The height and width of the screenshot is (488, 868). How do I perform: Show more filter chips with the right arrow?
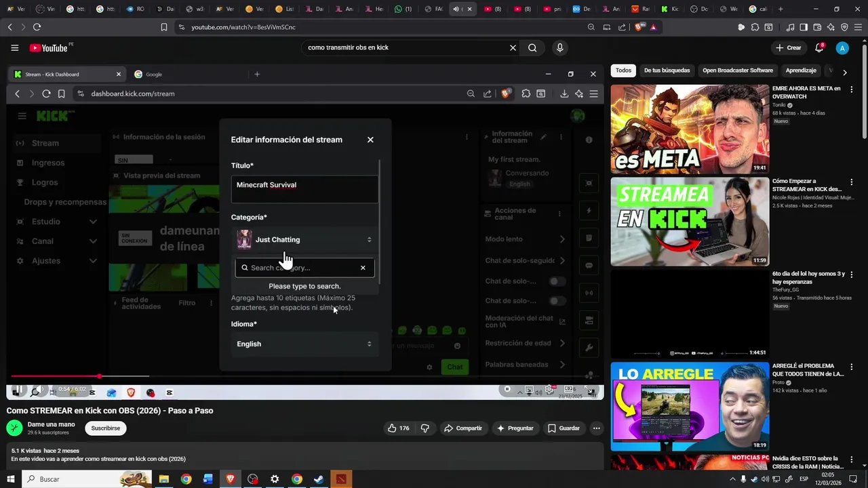coord(844,71)
